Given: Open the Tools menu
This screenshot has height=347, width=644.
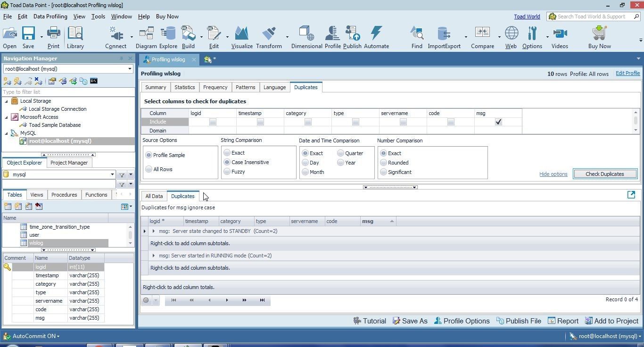Looking at the screenshot, I should (x=98, y=17).
